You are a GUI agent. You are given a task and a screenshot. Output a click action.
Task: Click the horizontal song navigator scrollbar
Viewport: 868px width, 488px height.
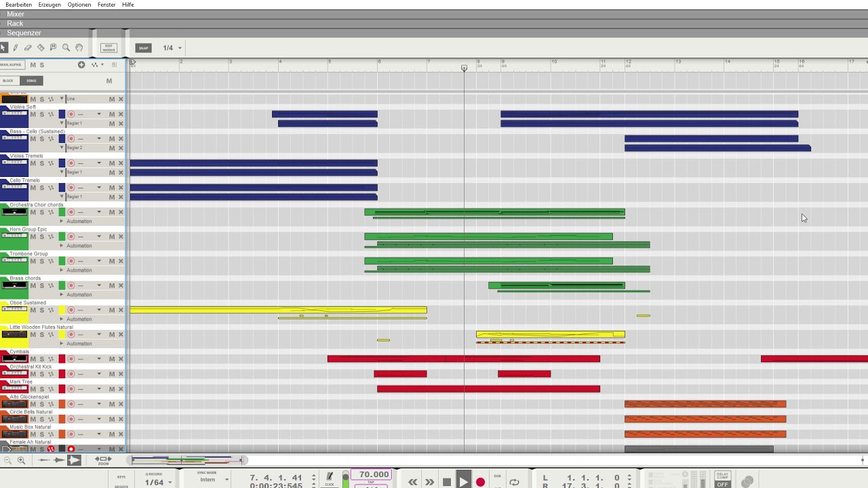click(188, 460)
